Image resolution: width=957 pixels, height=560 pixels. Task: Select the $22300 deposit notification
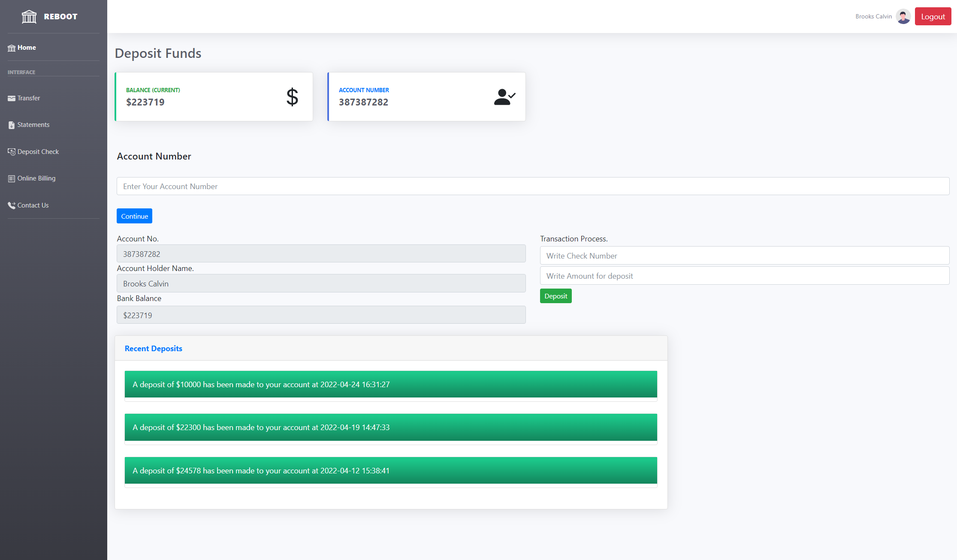click(391, 427)
